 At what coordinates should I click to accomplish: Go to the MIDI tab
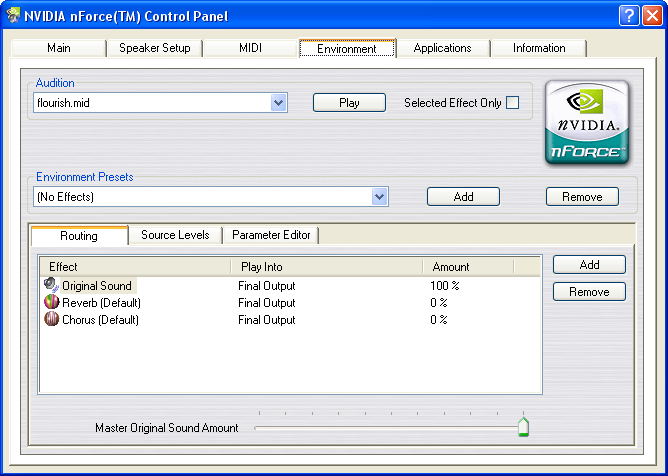(250, 48)
